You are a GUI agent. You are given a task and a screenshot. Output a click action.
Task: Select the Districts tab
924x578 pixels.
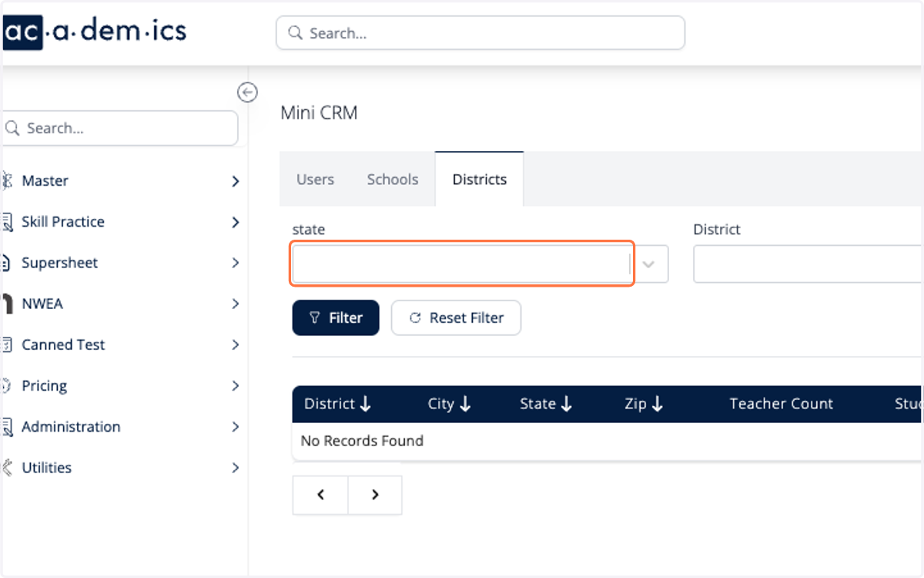click(480, 179)
